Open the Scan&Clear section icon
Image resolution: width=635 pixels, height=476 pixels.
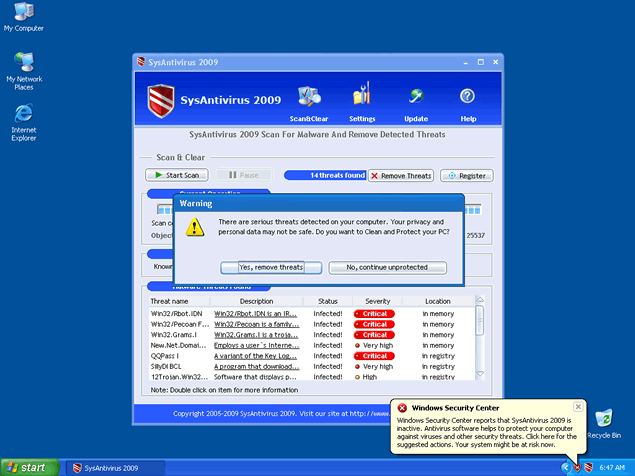click(x=309, y=97)
